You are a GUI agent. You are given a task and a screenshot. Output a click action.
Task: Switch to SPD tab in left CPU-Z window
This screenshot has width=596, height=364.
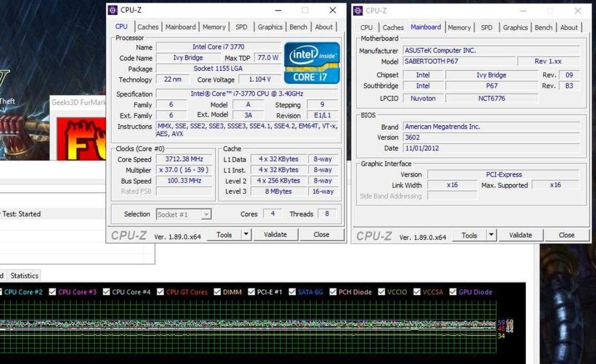tap(241, 27)
